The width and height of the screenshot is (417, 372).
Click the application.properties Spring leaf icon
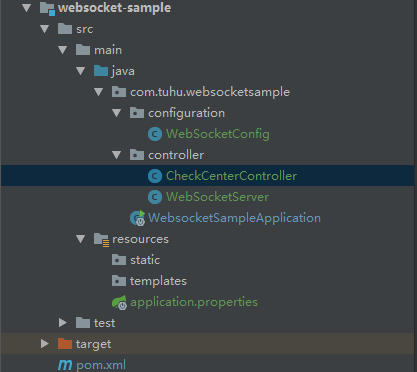pos(119,302)
